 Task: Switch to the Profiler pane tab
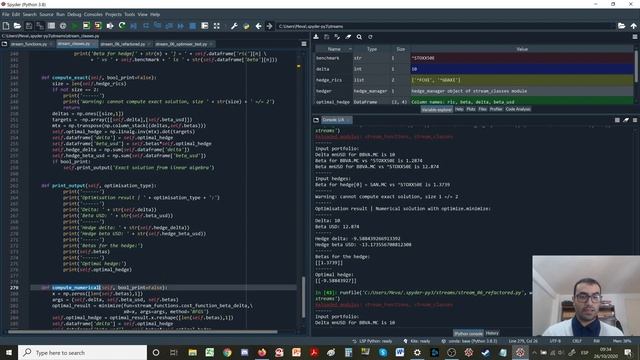[x=496, y=109]
